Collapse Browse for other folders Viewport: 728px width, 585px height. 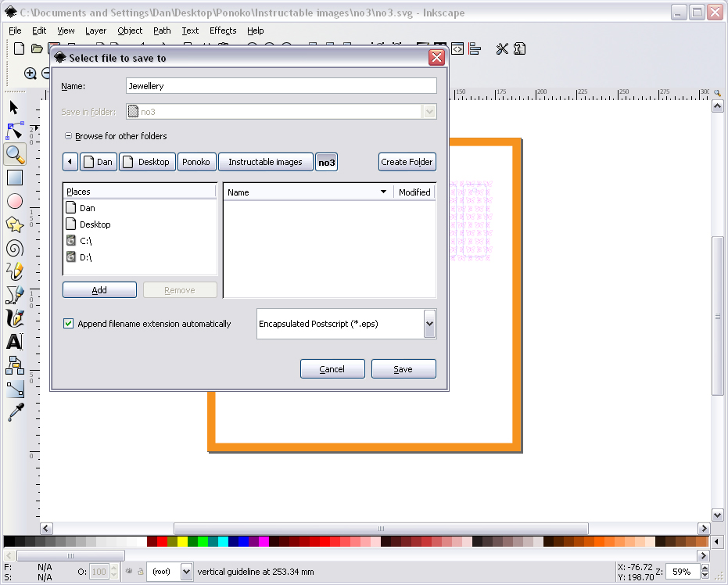click(x=68, y=136)
